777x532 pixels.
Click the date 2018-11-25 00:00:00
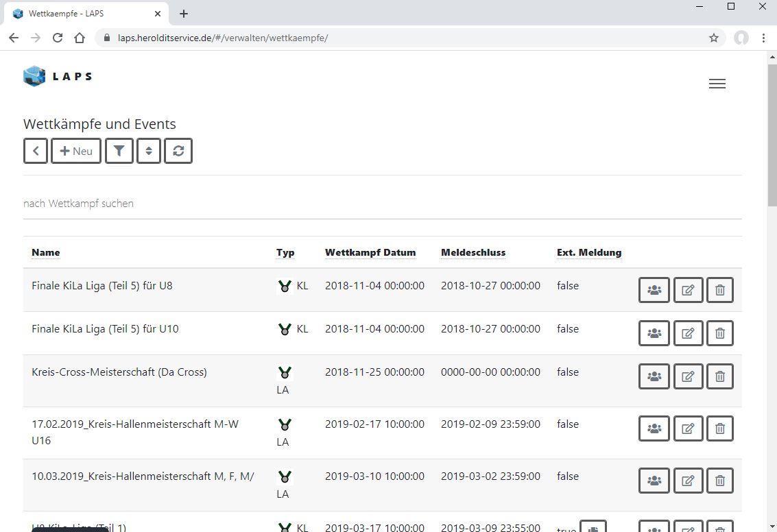(x=374, y=372)
